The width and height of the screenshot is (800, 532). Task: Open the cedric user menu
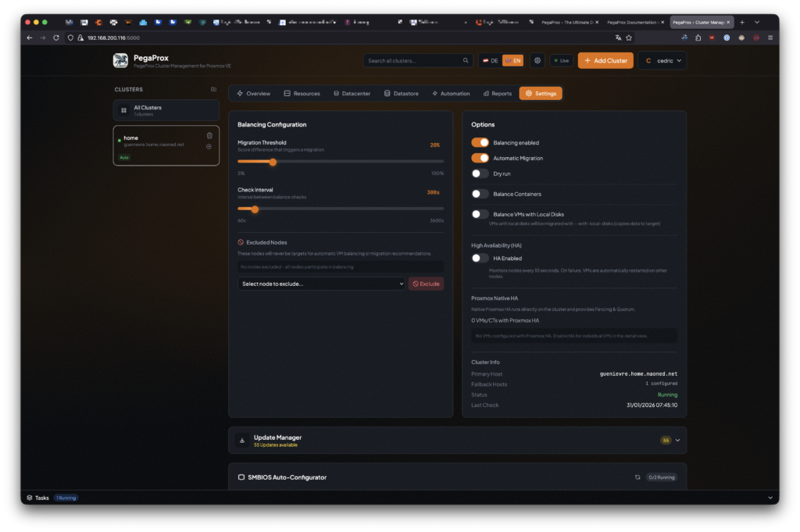point(662,60)
